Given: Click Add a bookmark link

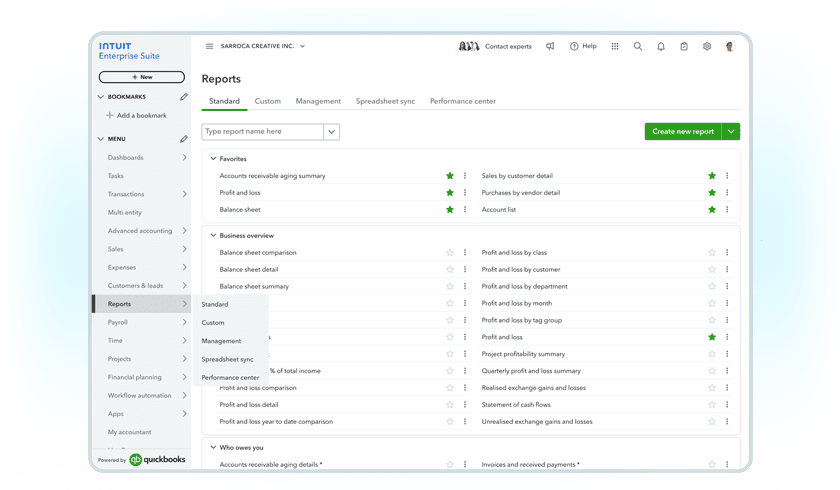Looking at the screenshot, I should point(137,115).
